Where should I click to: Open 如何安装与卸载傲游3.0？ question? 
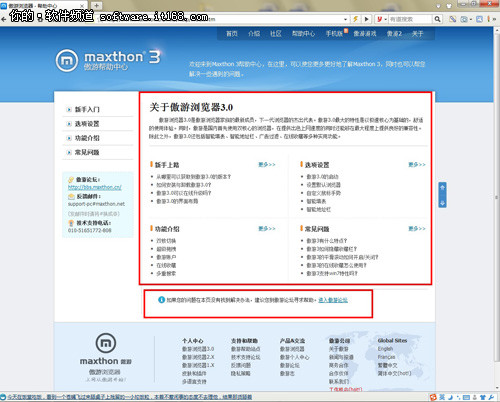(x=184, y=185)
